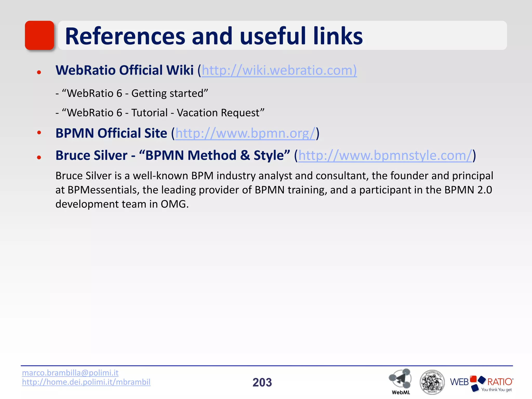The height and width of the screenshot is (399, 532).
Task: Click the marco.brambilla@polimi.it email link
Action: [x=70, y=373]
